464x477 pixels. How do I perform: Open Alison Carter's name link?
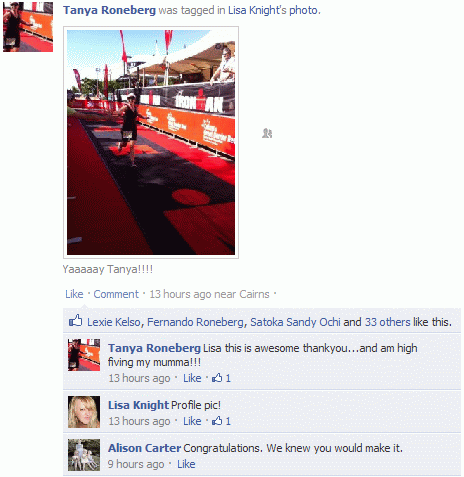pyautogui.click(x=144, y=448)
